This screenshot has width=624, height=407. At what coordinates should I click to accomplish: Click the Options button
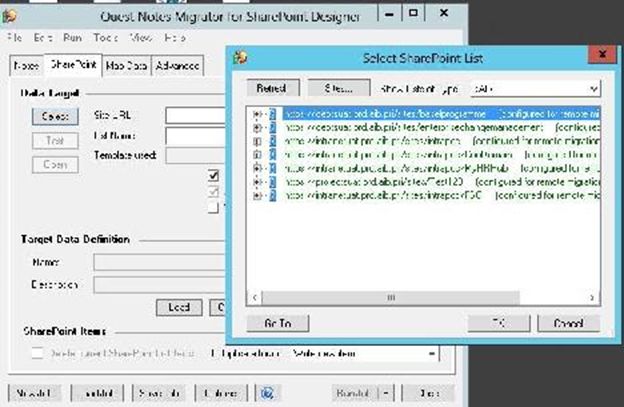[x=221, y=393]
